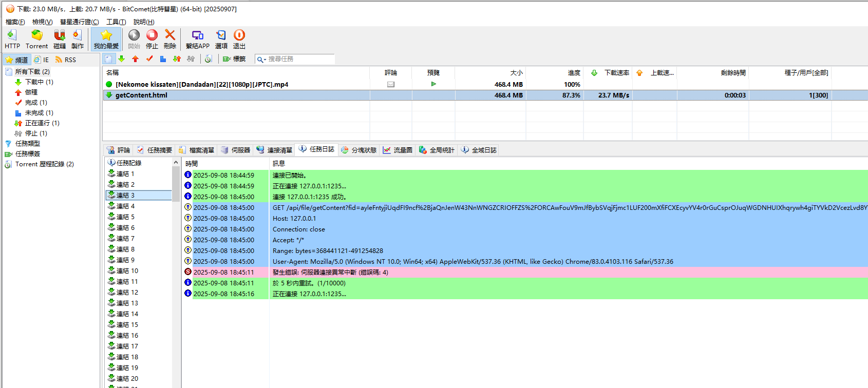The height and width of the screenshot is (388, 868).
Task: Click the 大小 column header
Action: tap(516, 73)
